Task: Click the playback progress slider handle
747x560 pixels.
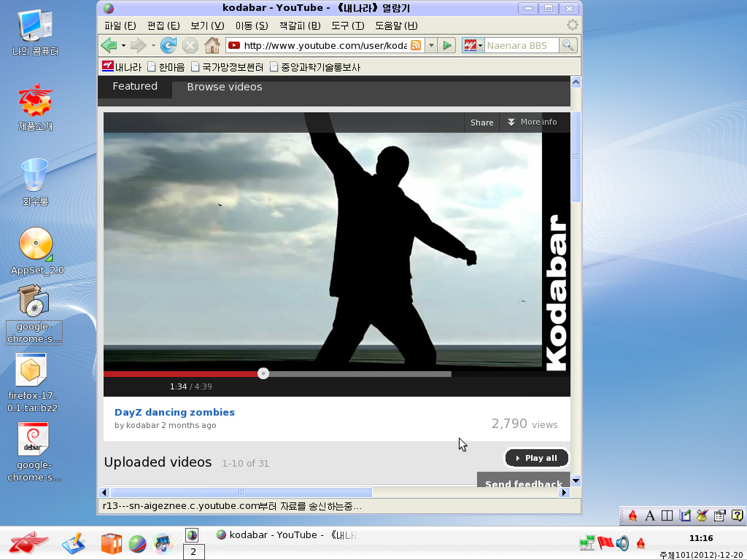Action: click(x=263, y=373)
